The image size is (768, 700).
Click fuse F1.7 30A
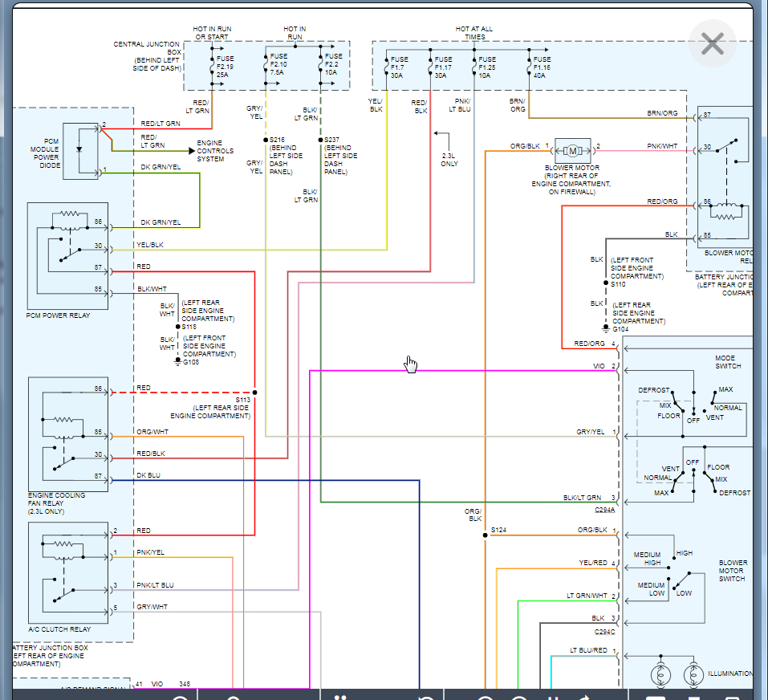(x=388, y=65)
